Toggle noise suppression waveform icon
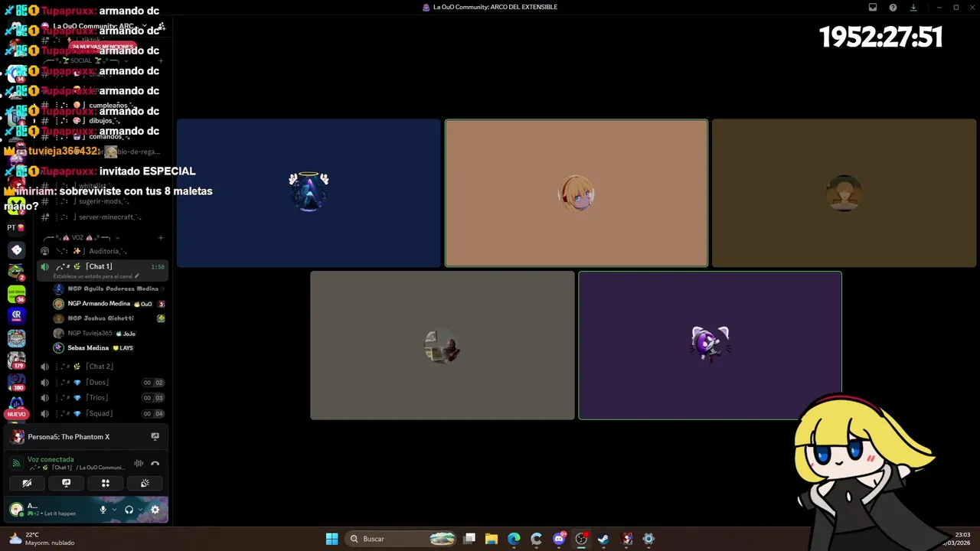Screen dimensions: 980x551 coord(139,463)
